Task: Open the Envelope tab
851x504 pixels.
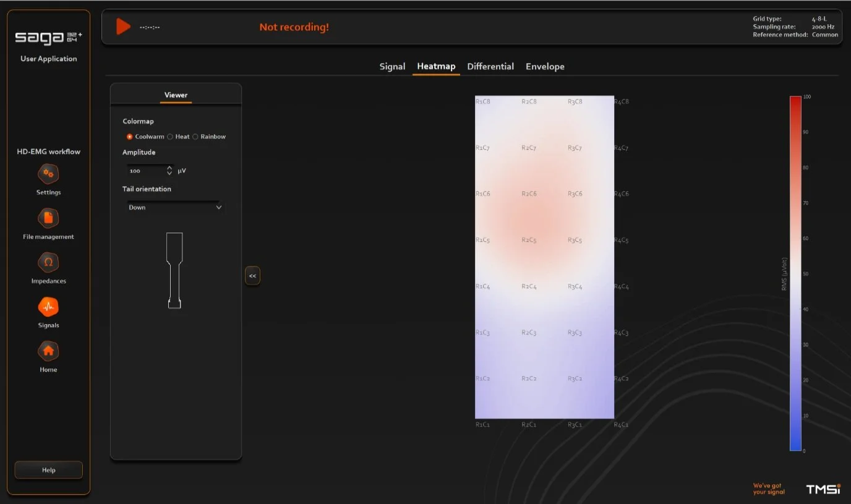Action: pos(545,66)
